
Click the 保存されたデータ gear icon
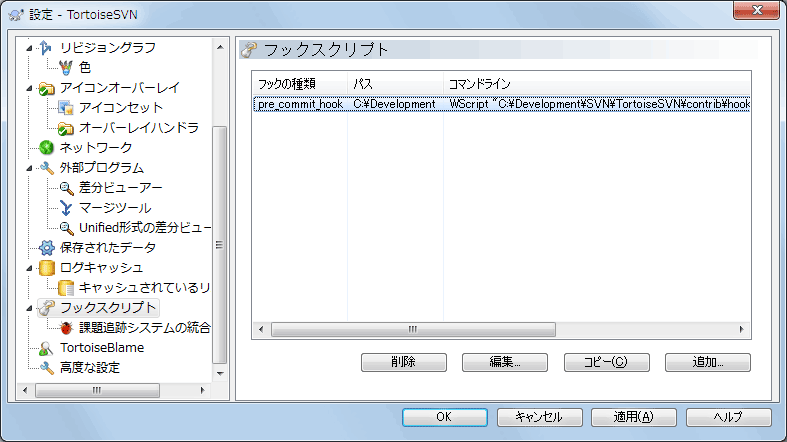coord(46,248)
